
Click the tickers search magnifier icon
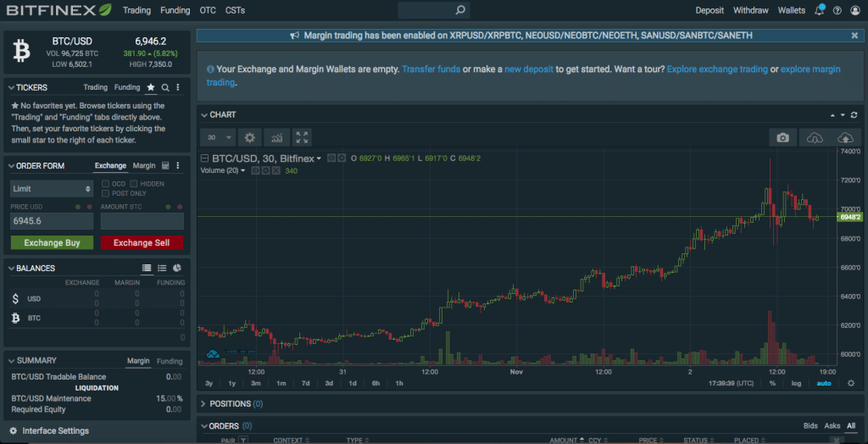click(165, 87)
